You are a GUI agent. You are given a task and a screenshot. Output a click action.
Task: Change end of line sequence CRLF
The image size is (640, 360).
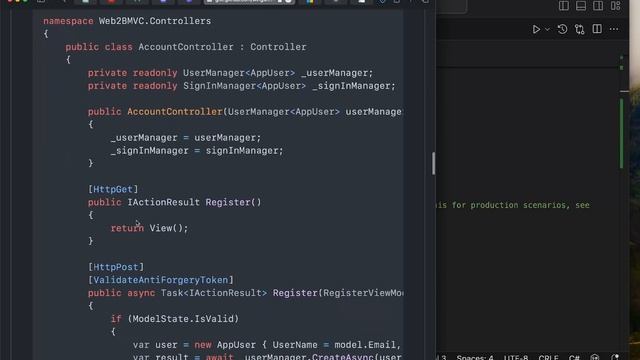(548, 358)
